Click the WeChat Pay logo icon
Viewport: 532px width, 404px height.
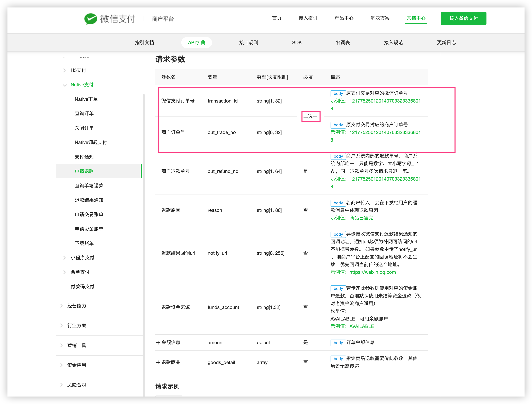pyautogui.click(x=90, y=19)
